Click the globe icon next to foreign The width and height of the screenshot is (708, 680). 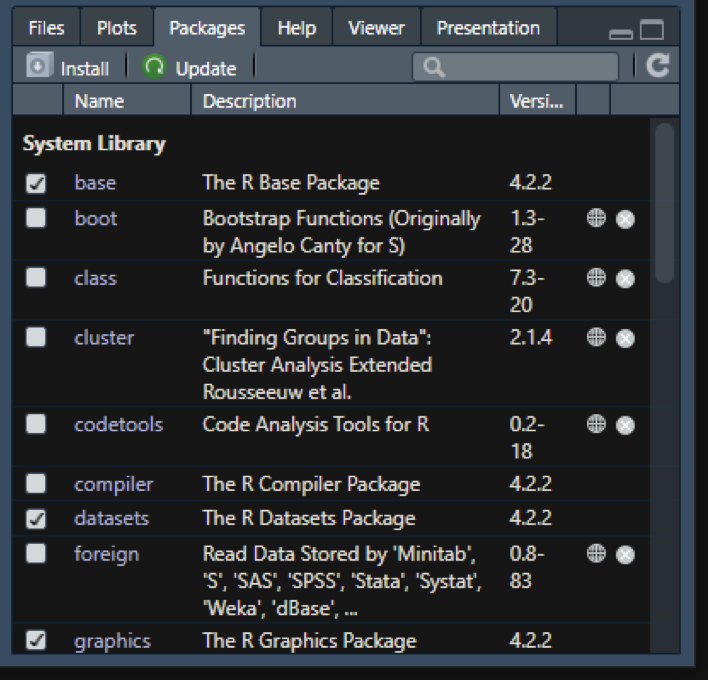click(x=596, y=554)
